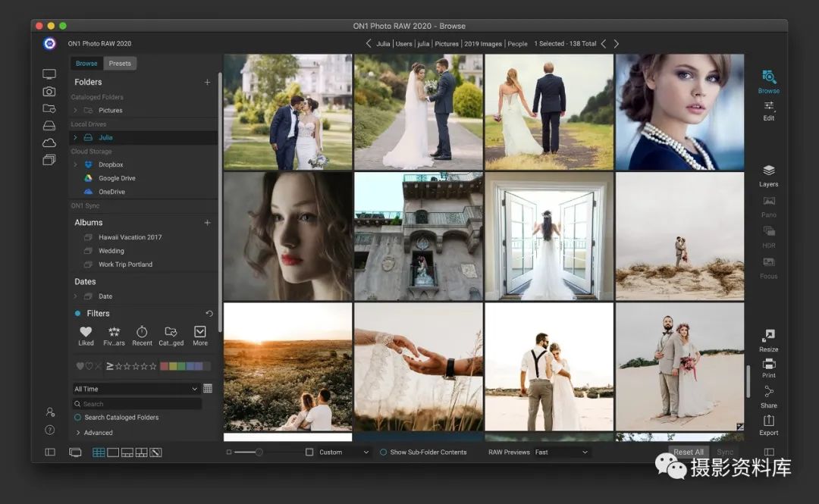Click the filter Search input field
Viewport: 819px width, 504px height.
(137, 404)
